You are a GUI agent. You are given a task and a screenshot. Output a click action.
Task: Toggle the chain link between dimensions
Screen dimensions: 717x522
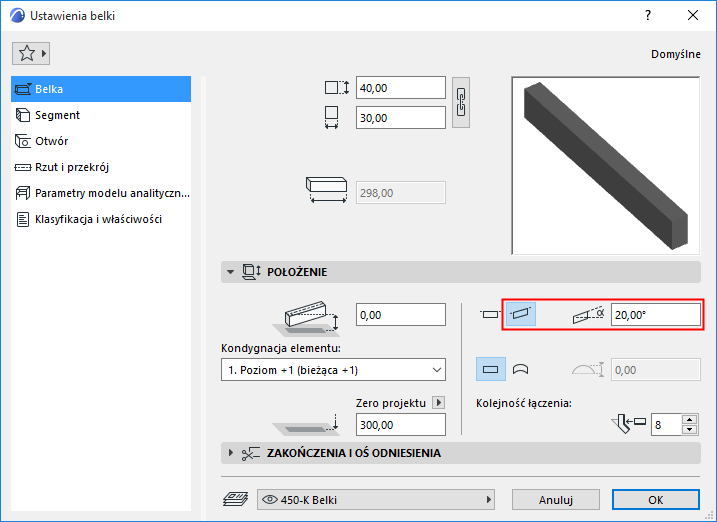pyautogui.click(x=461, y=102)
